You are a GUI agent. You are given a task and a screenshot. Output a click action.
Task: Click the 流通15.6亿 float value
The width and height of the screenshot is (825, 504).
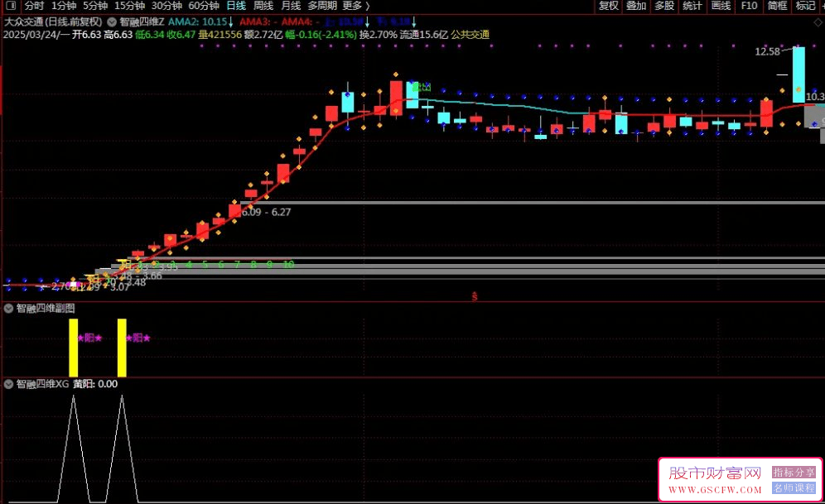pos(424,35)
